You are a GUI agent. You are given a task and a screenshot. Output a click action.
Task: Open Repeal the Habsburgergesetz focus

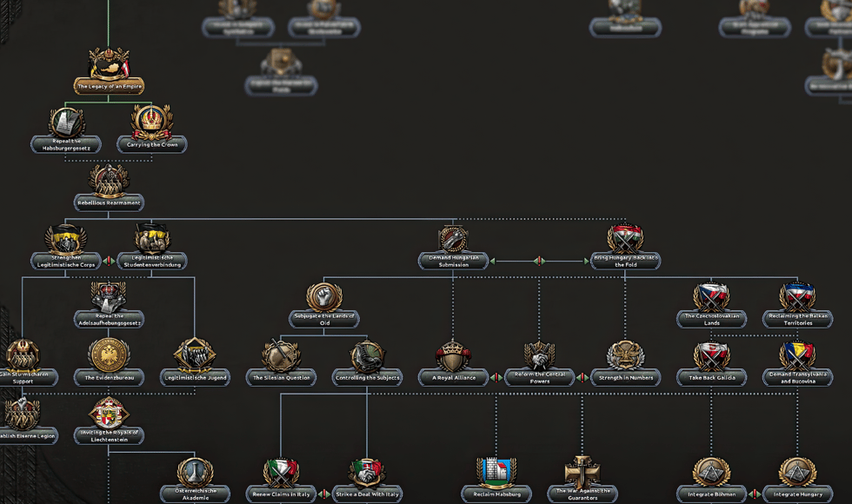(x=66, y=129)
